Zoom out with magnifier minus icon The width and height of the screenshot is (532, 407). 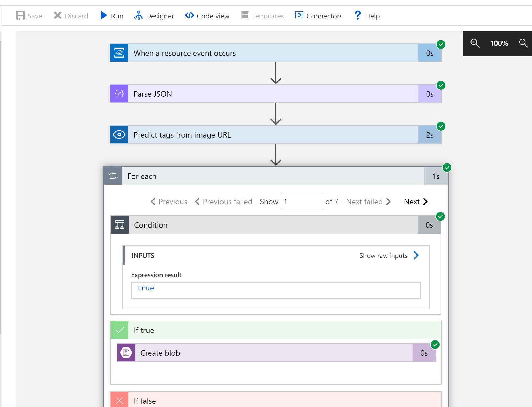coord(523,43)
